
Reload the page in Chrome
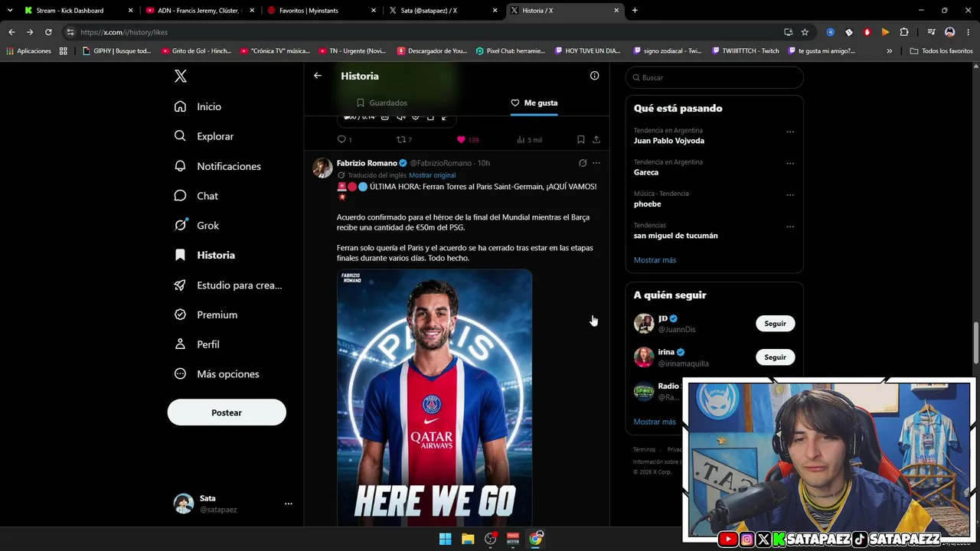click(48, 32)
